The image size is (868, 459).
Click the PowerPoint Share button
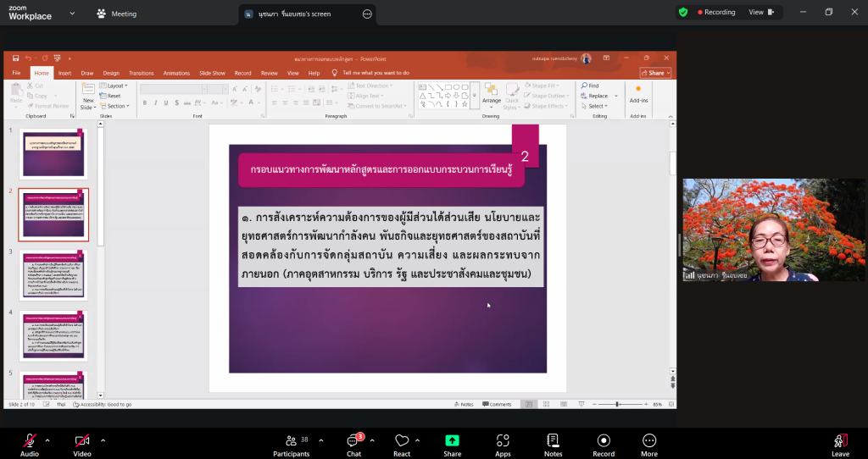(x=656, y=73)
